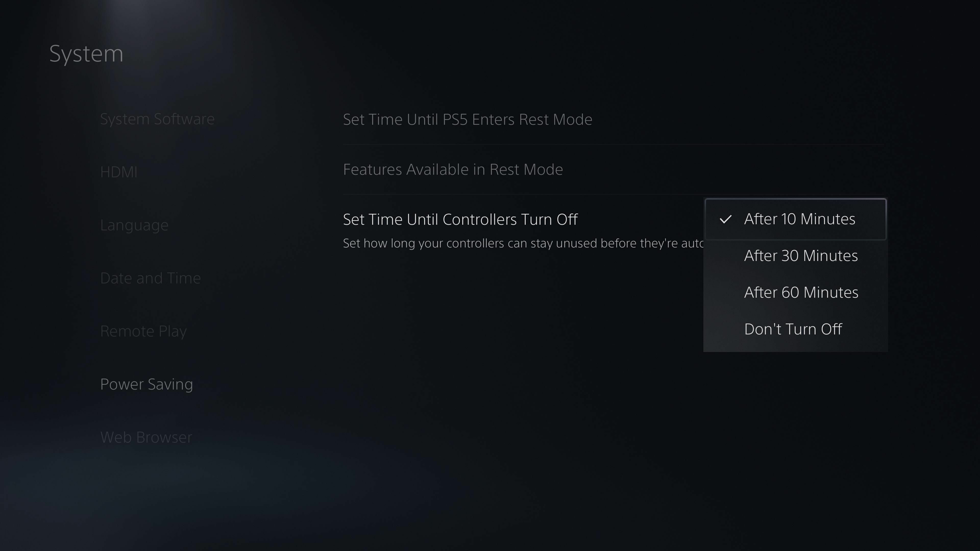Viewport: 980px width, 551px height.
Task: Open System Software settings
Action: [x=157, y=118]
